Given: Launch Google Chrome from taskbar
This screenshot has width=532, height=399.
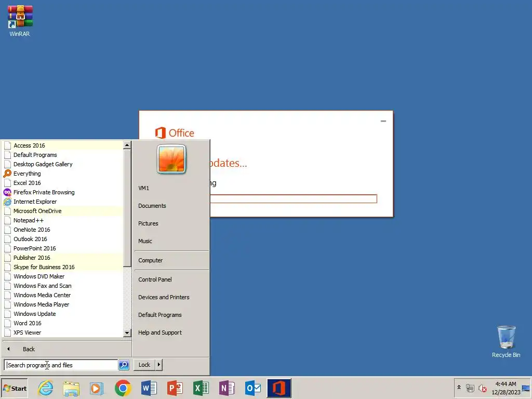Looking at the screenshot, I should coord(123,388).
